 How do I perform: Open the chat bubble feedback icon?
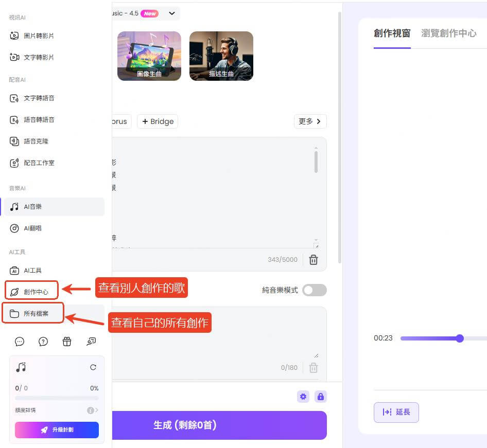coord(19,342)
